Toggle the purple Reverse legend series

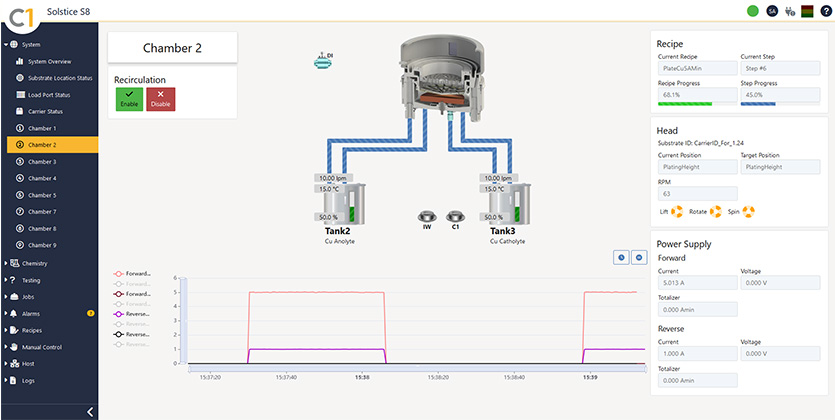click(132, 314)
